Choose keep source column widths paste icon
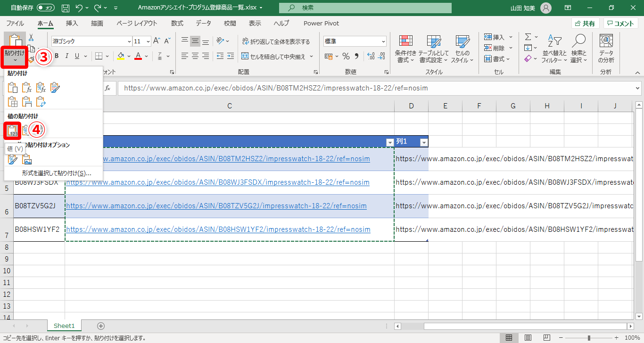The image size is (644, 343). click(x=27, y=101)
